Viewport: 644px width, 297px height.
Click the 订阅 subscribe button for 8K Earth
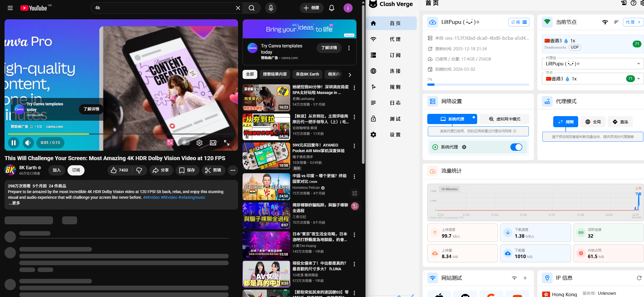(76, 170)
